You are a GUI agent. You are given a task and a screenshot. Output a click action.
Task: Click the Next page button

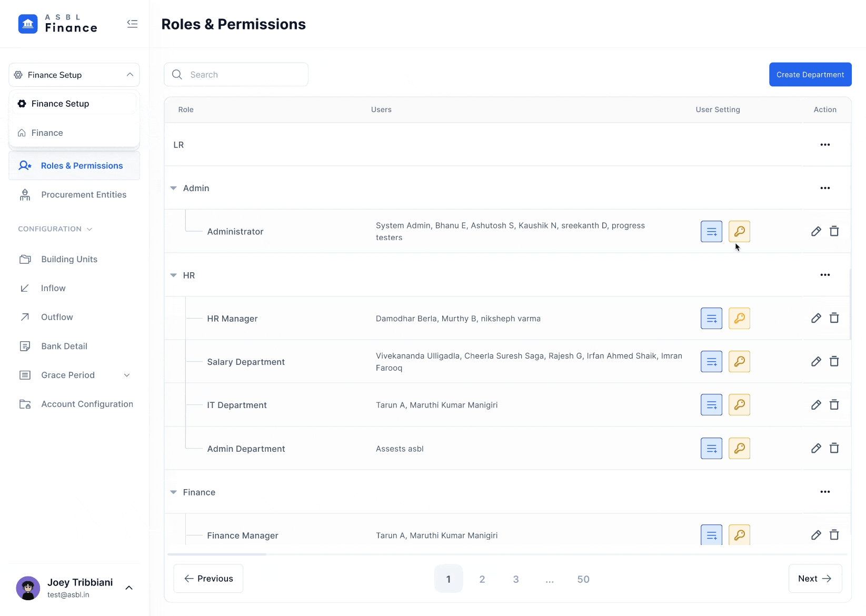coord(815,579)
